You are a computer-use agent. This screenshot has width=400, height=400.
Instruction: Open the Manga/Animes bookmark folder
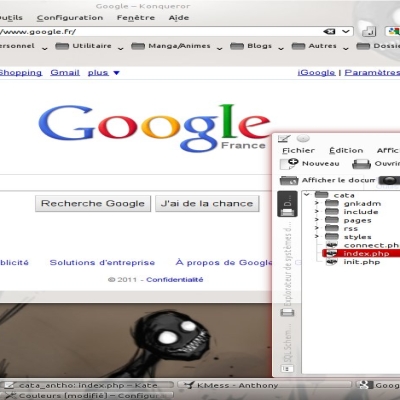[x=171, y=46]
